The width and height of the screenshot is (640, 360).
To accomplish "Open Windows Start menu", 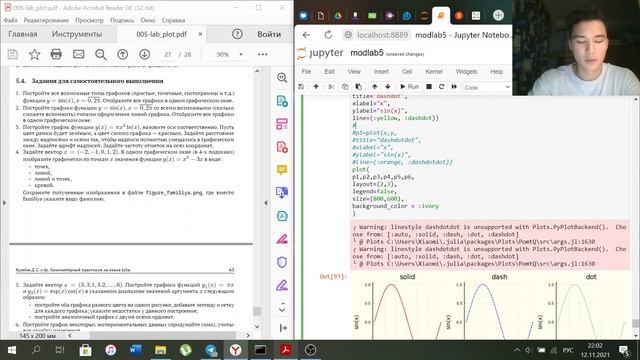I will coord(11,350).
